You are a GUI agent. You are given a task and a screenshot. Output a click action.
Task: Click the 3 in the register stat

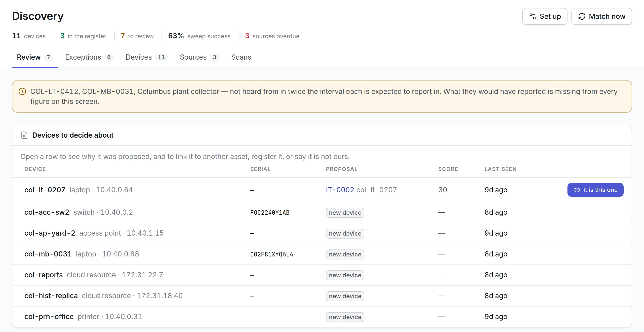(x=83, y=36)
